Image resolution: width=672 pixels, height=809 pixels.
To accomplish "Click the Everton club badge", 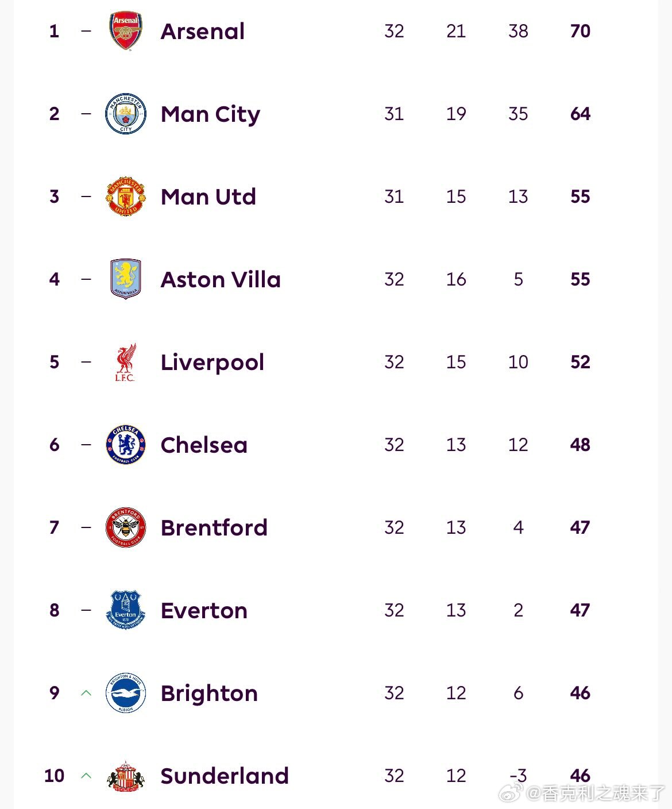I will tap(126, 610).
